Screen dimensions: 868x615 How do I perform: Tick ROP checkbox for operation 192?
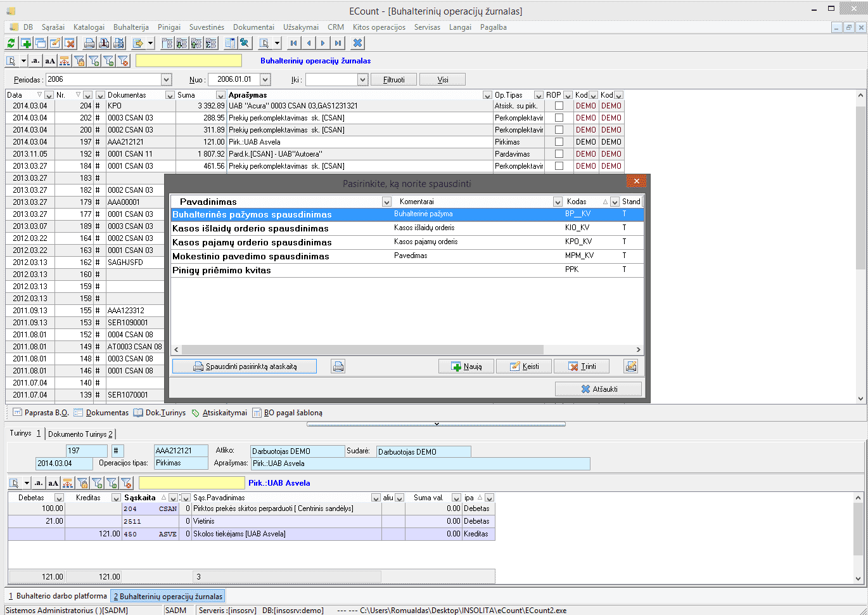[x=559, y=154]
